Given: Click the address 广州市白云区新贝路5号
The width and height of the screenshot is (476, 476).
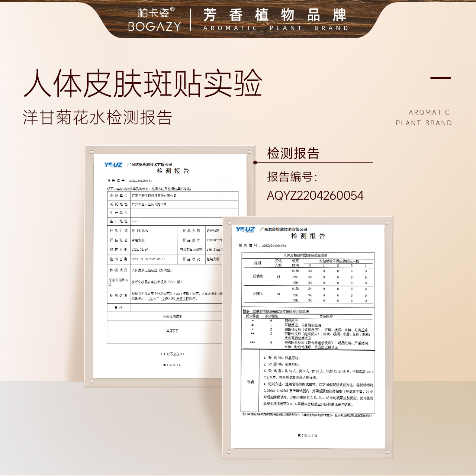Looking at the screenshot, I should (x=149, y=204).
